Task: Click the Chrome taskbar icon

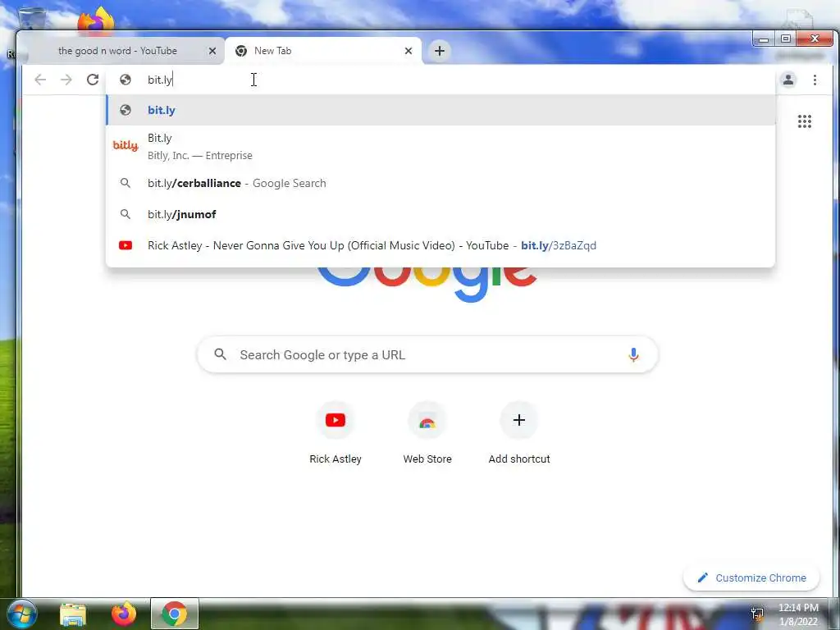Action: [x=175, y=614]
